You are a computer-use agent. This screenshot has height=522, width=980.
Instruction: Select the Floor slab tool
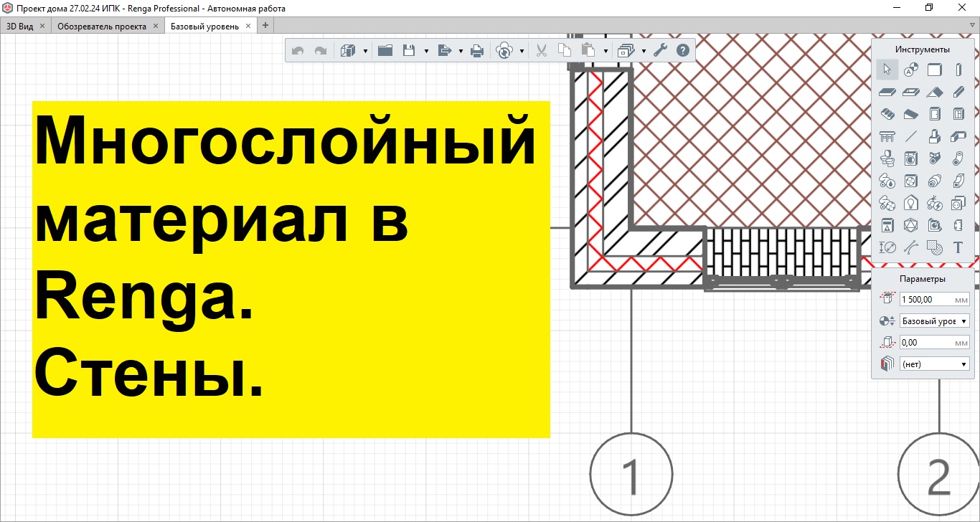pos(887,92)
